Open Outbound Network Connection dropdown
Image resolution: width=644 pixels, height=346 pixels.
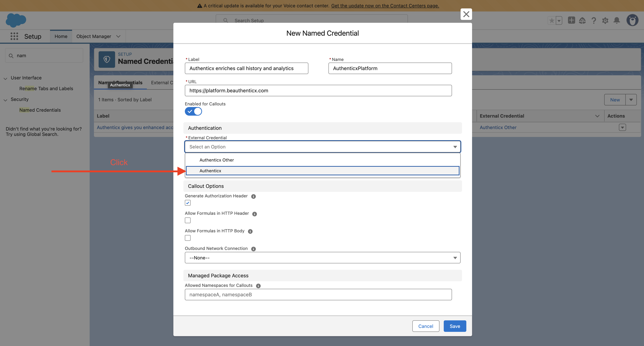pos(323,258)
